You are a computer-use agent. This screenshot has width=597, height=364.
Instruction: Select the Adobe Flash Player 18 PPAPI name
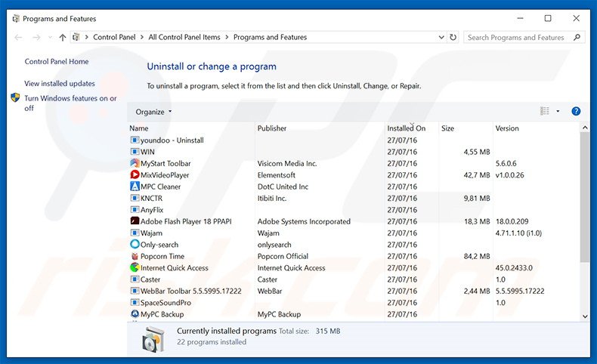pyautogui.click(x=186, y=221)
